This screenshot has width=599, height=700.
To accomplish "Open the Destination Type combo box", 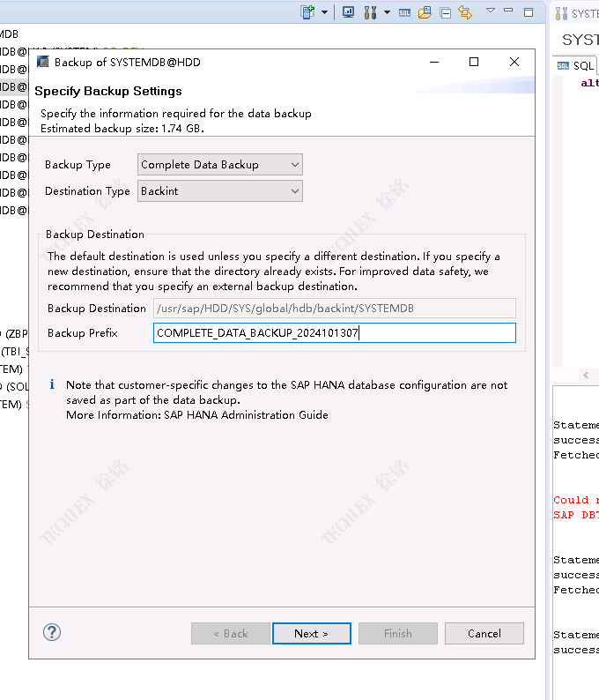I will point(220,191).
